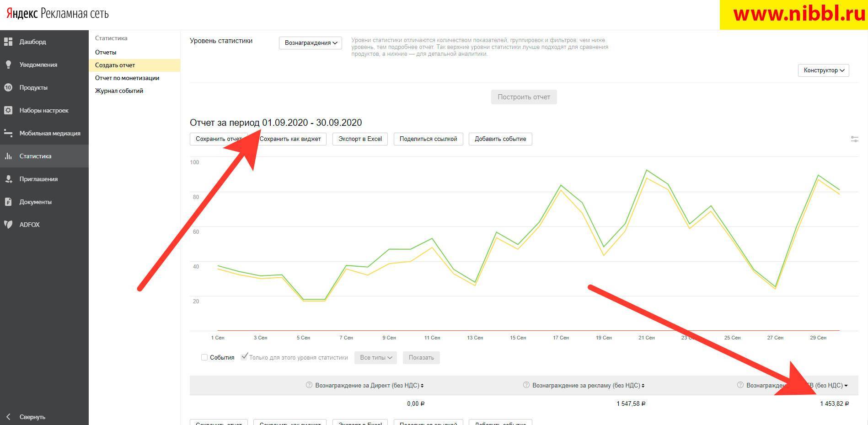
Task: Click the settings sets gear icon
Action: point(8,110)
